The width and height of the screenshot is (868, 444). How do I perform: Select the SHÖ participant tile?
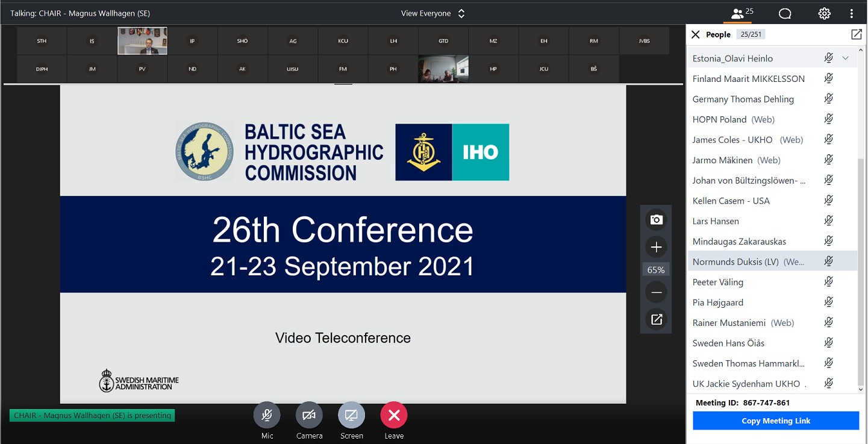[x=243, y=41]
